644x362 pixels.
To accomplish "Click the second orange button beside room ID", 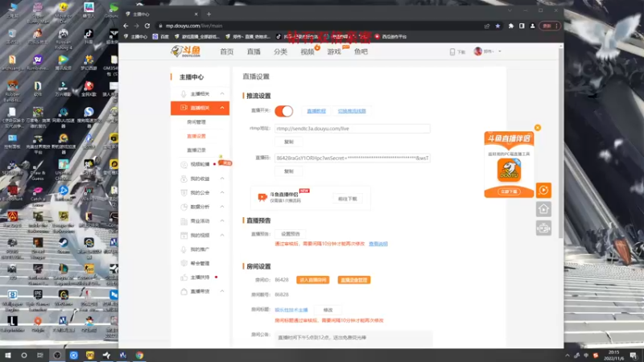I will pos(354,280).
